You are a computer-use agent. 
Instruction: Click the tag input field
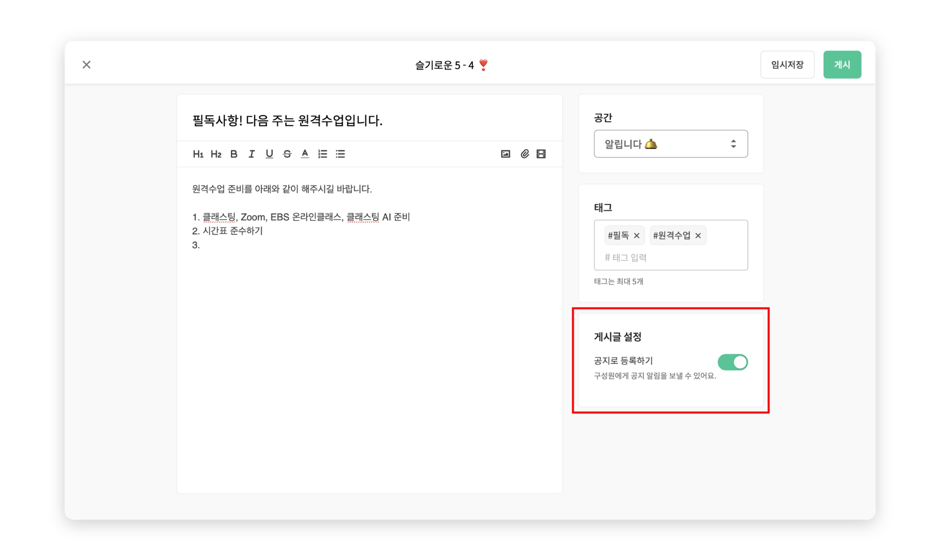(x=670, y=258)
